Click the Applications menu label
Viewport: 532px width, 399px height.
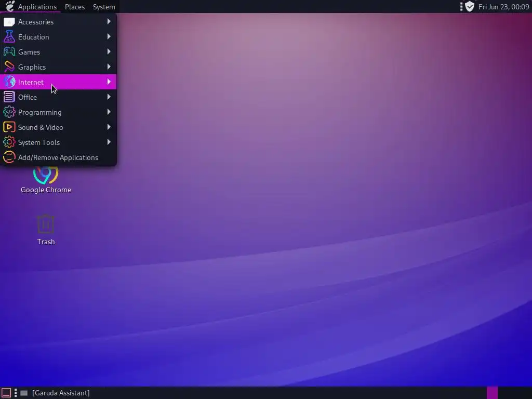point(37,7)
